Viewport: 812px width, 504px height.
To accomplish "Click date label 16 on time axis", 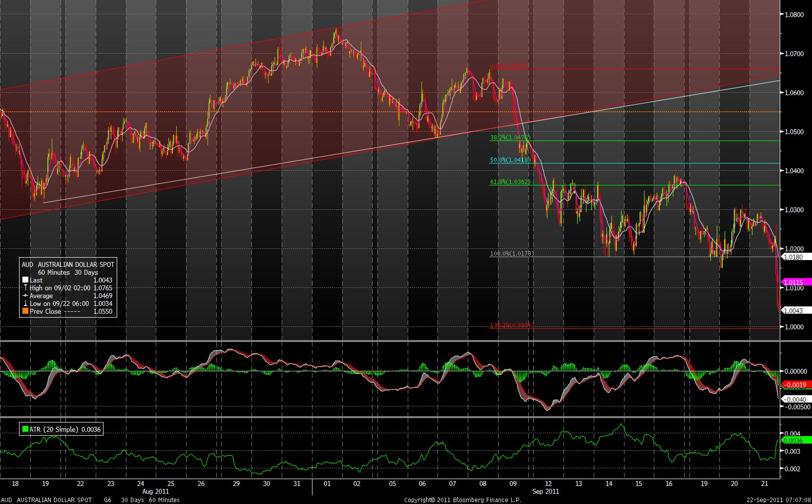I will click(x=669, y=484).
